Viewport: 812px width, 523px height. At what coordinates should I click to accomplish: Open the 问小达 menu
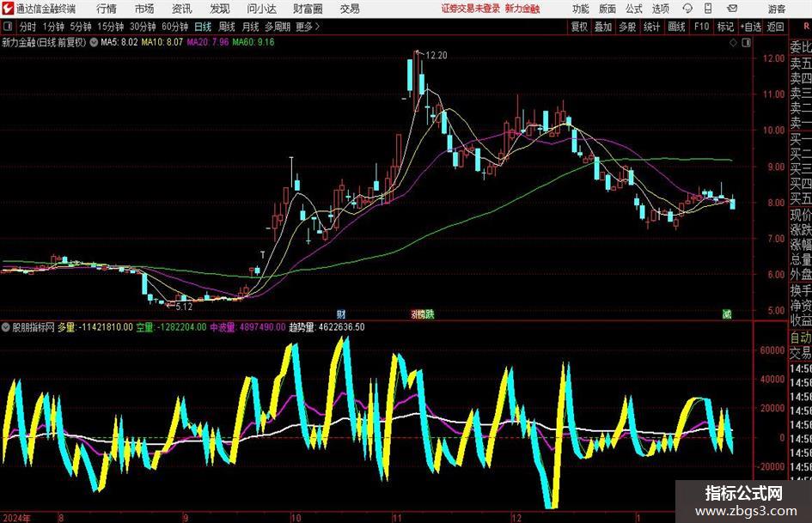pos(261,9)
